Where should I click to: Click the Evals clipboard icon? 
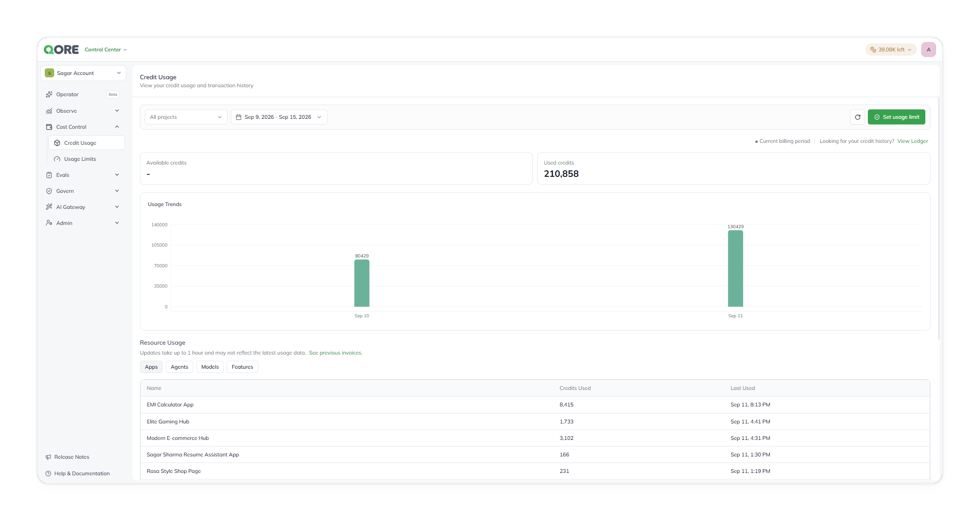49,175
